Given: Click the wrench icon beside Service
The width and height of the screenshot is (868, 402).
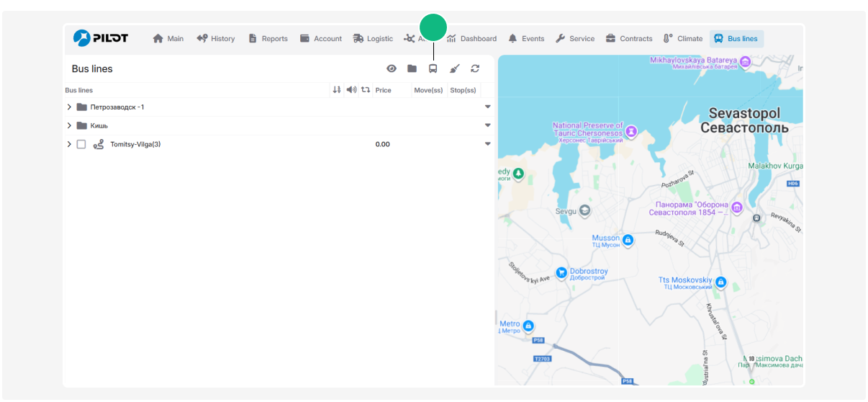Looking at the screenshot, I should pos(560,39).
